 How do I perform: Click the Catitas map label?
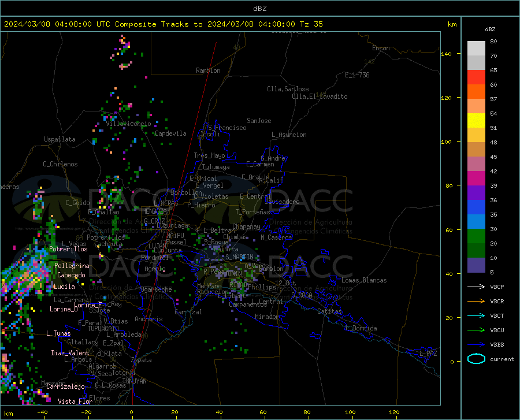click(x=330, y=311)
